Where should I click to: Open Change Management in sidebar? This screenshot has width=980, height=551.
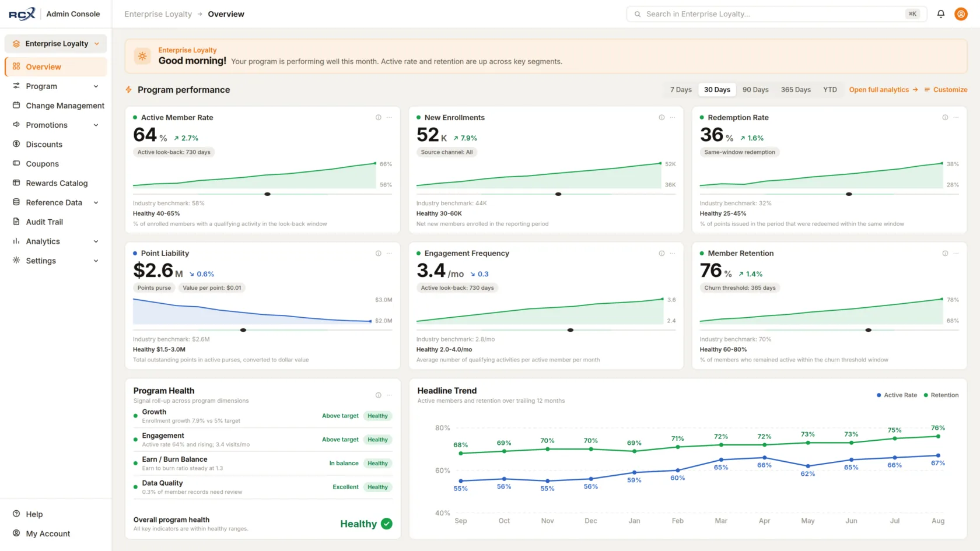click(x=56, y=106)
